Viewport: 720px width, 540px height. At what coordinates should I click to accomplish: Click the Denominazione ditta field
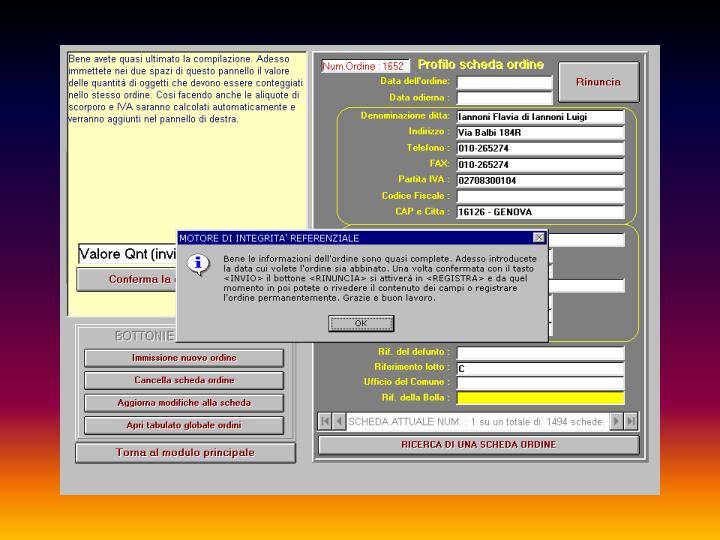[x=540, y=117]
